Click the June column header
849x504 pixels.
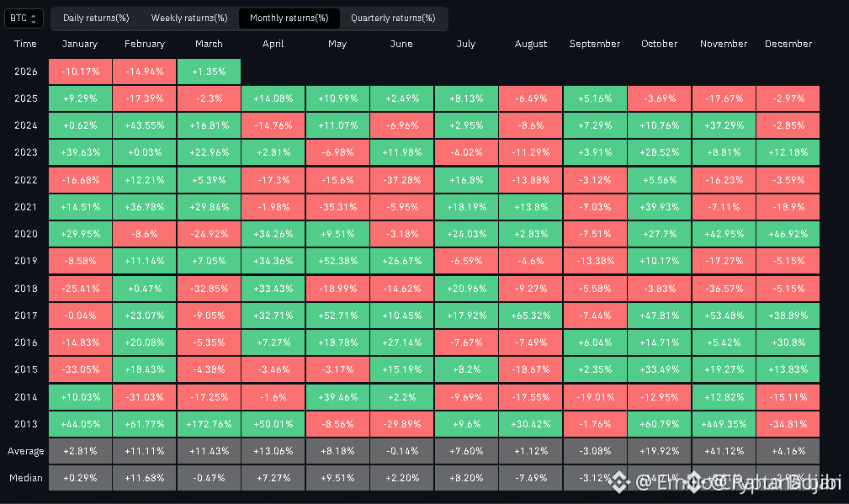pyautogui.click(x=401, y=44)
